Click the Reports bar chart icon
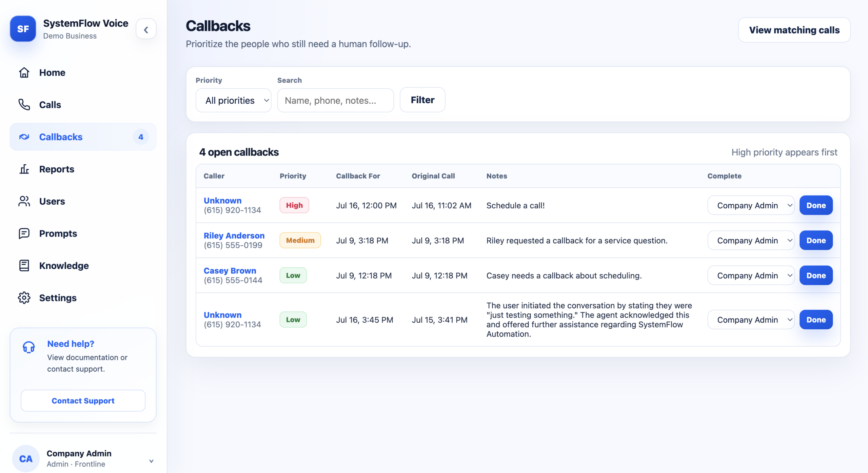This screenshot has height=473, width=868. [24, 169]
